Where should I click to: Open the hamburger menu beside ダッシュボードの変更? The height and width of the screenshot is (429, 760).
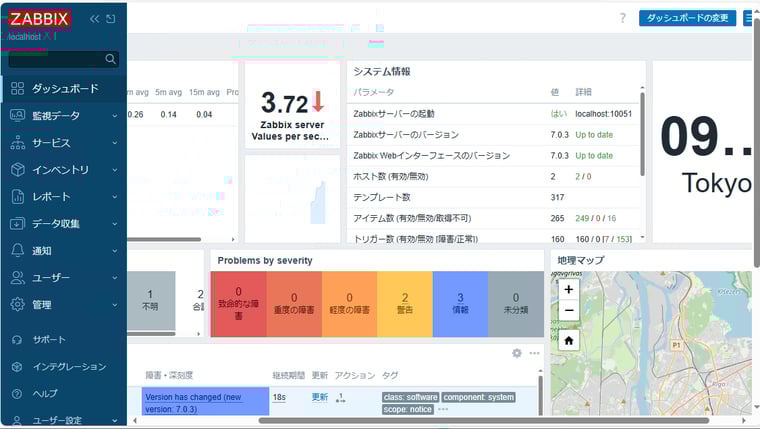click(750, 18)
